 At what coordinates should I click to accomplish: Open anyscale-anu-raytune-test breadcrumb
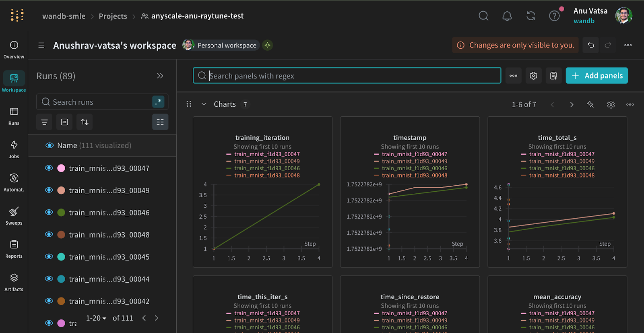tap(192, 16)
